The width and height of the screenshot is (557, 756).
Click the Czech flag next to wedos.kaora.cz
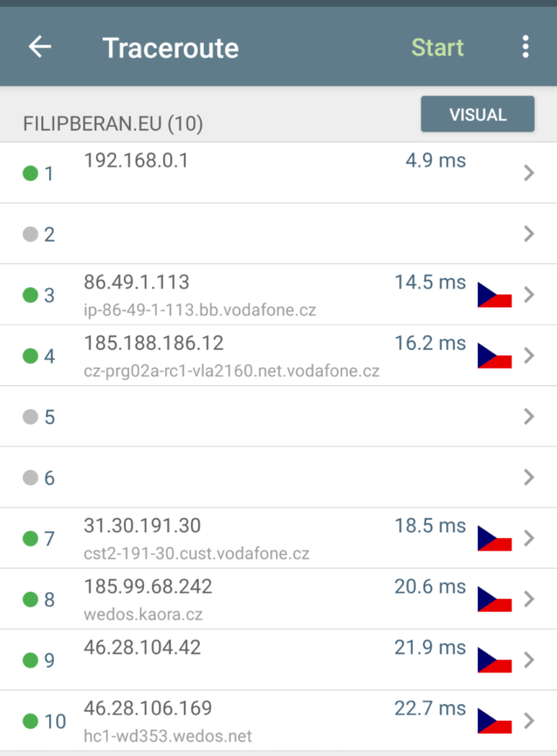coord(494,599)
